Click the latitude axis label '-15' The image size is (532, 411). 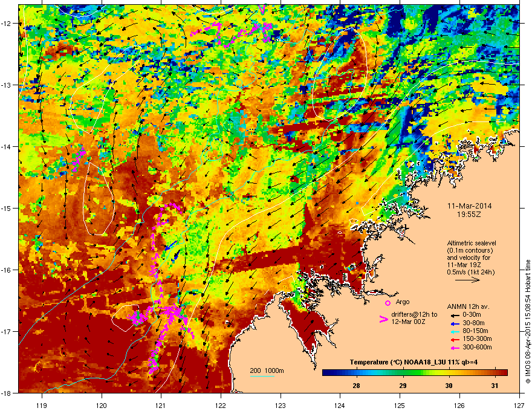(7, 208)
